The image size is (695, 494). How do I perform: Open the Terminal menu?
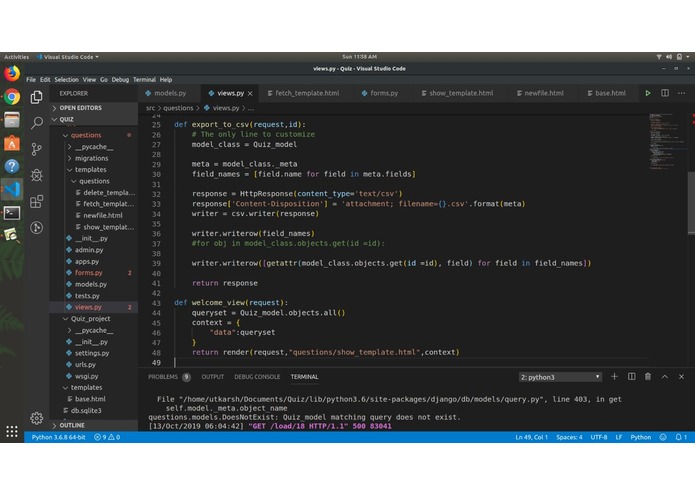pos(144,80)
